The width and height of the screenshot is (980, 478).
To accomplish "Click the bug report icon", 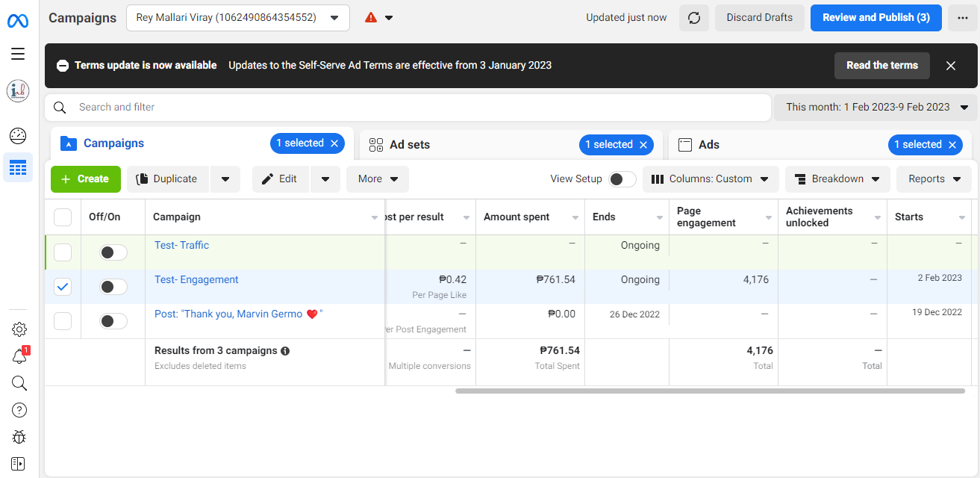I will point(19,437).
